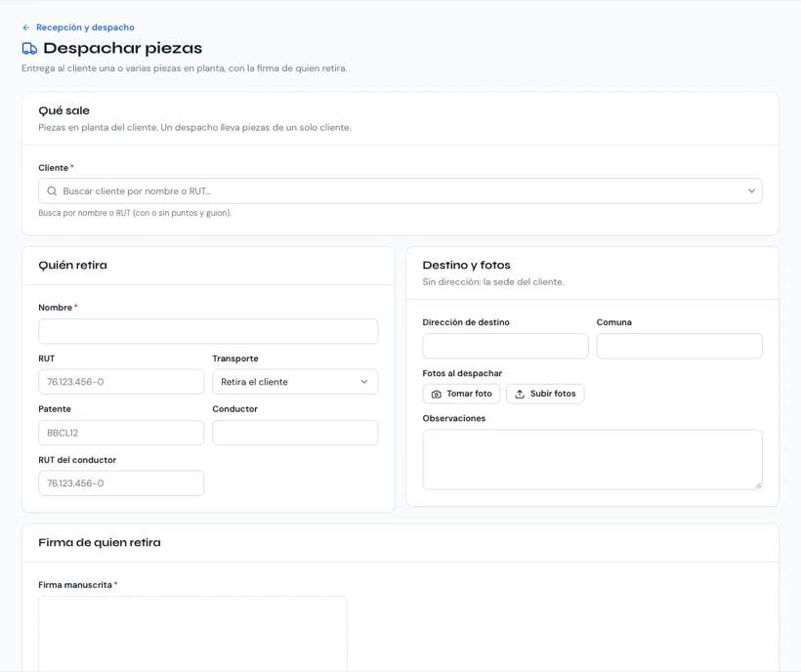Focus the Dirección de destino field
The width and height of the screenshot is (801, 672).
505,346
